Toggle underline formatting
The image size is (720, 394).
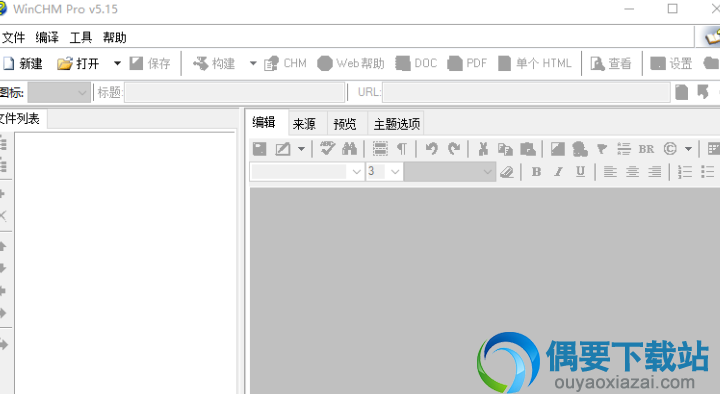tap(580, 172)
